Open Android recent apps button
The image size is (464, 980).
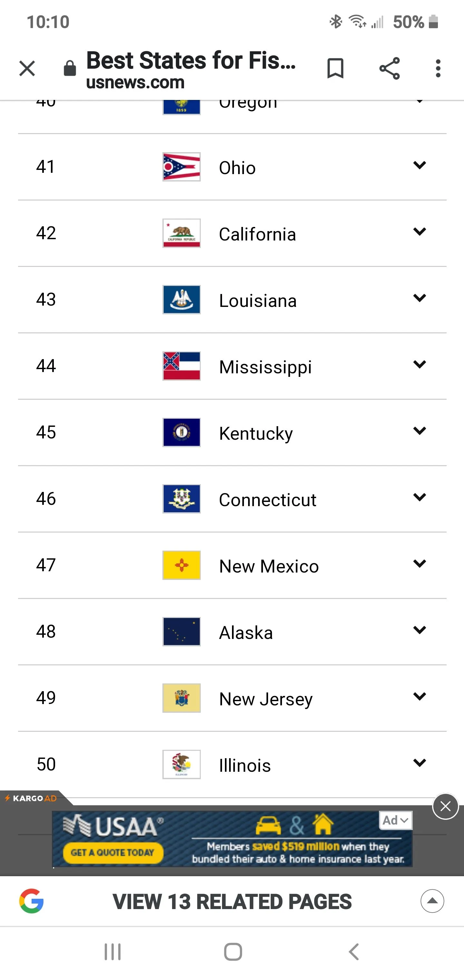[112, 952]
